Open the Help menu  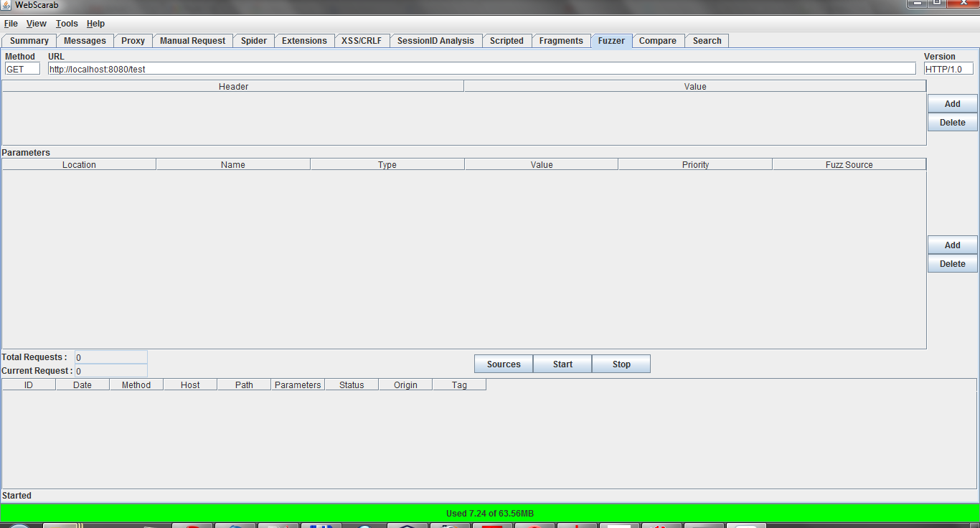point(95,24)
